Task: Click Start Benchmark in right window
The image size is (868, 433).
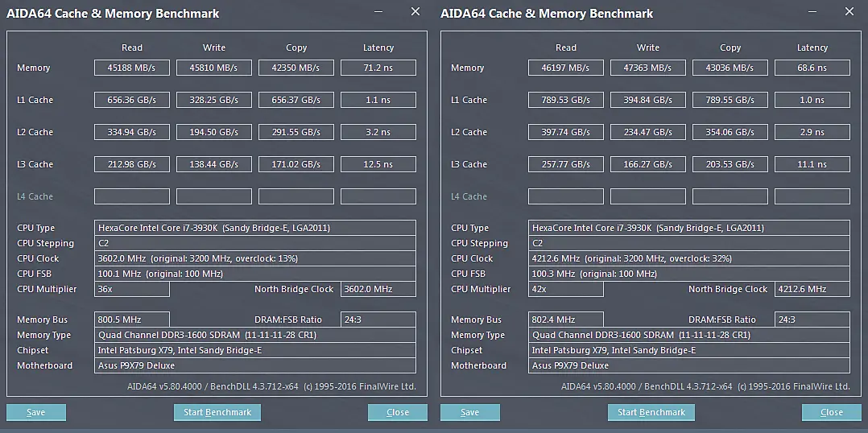Action: (651, 413)
